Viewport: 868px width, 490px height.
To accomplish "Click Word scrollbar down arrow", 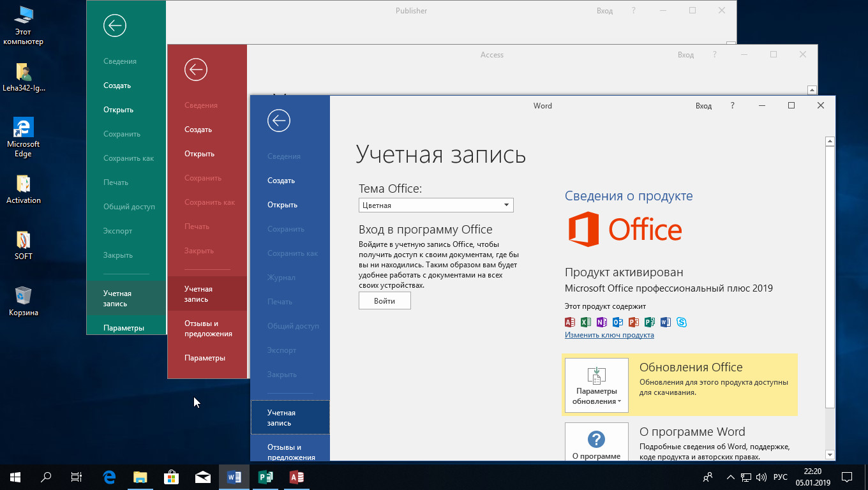I will click(x=830, y=455).
